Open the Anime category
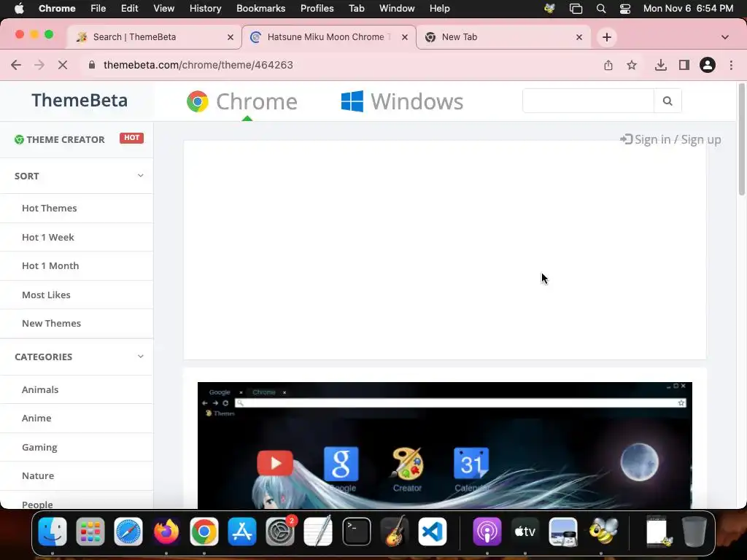Image resolution: width=747 pixels, height=560 pixels. [36, 418]
